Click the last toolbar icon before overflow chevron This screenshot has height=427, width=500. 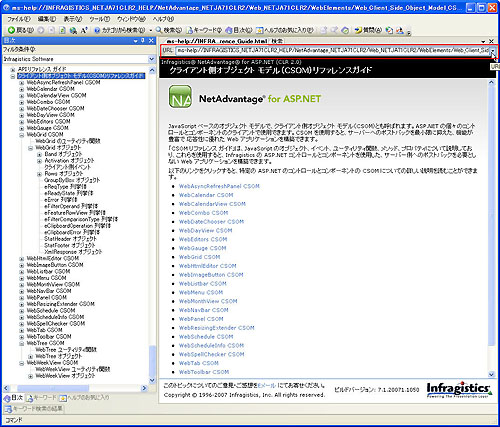pyautogui.click(x=400, y=30)
